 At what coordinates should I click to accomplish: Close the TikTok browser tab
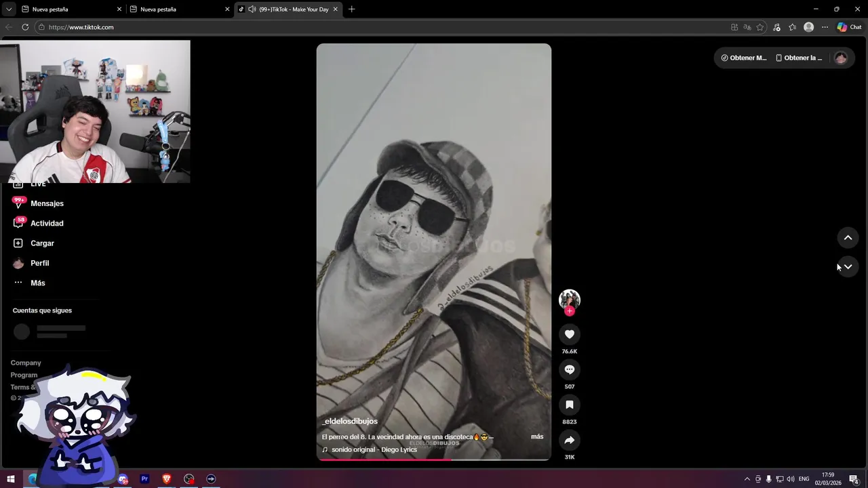335,9
